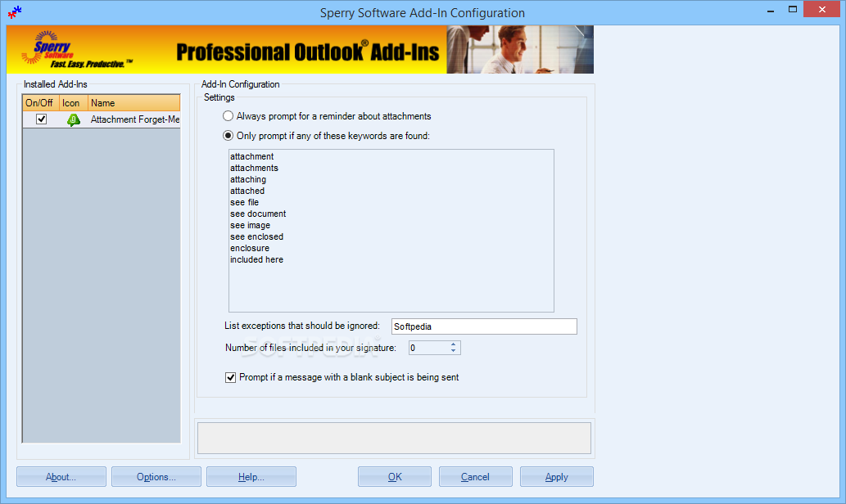This screenshot has height=504, width=846.
Task: Toggle Prompt if blank subject is being sent
Action: click(230, 377)
